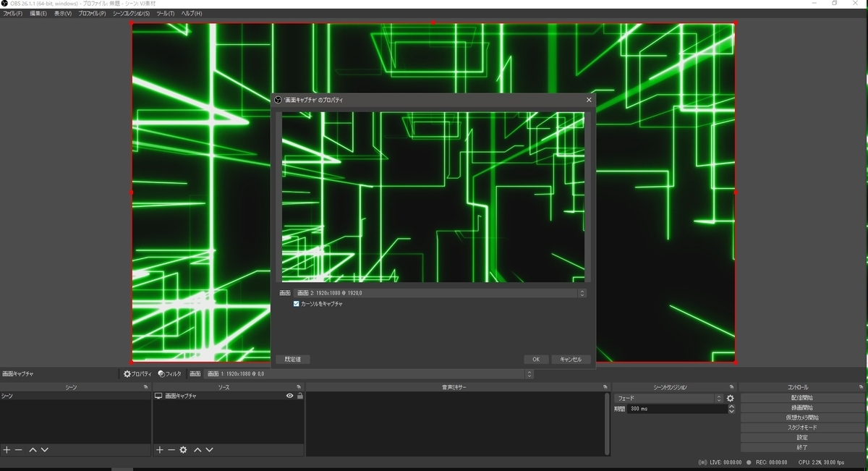Click the 300 ms duration field
The width and height of the screenshot is (868, 471).
pos(677,409)
